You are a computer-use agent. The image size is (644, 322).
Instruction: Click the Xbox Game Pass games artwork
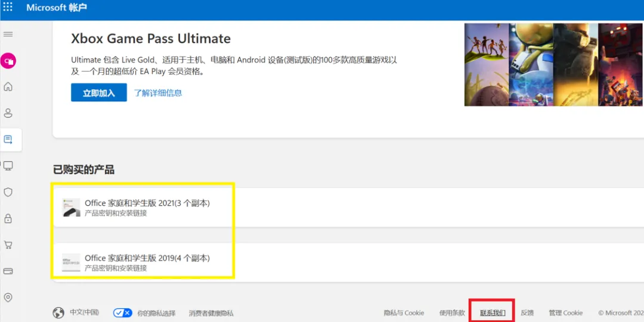tap(554, 64)
